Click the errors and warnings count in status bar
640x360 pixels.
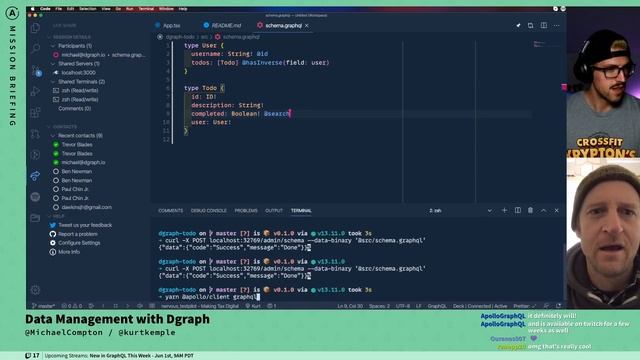pos(72,306)
